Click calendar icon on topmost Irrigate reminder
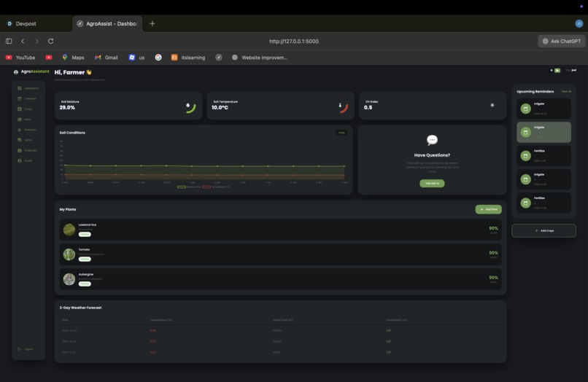588x382 pixels. 526,109
